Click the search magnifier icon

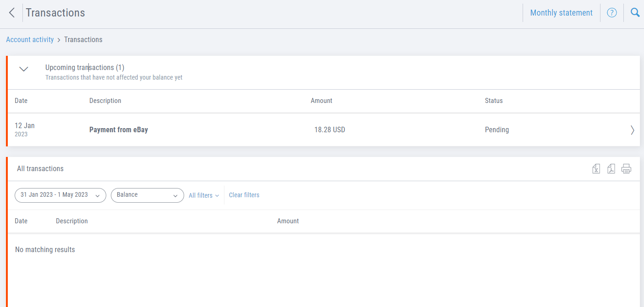click(635, 13)
